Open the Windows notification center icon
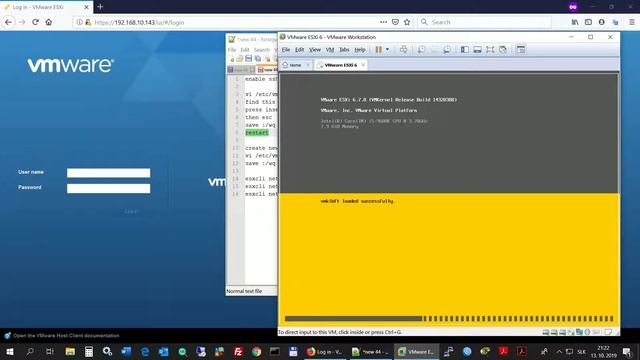Screen dimensions: 640x360 click(x=627, y=351)
